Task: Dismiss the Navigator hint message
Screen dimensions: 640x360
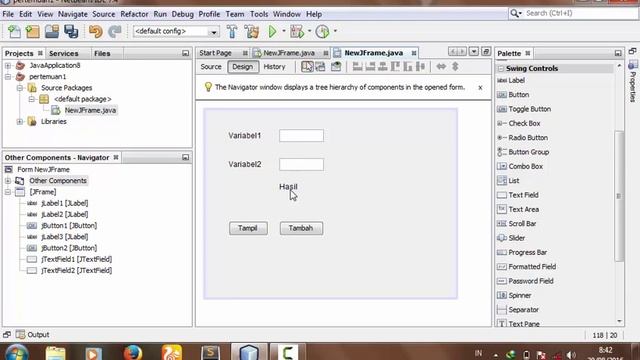Action: 480,88
